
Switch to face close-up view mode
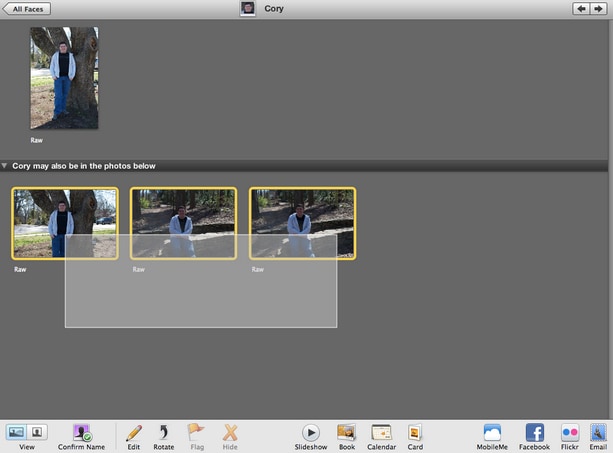(x=37, y=432)
